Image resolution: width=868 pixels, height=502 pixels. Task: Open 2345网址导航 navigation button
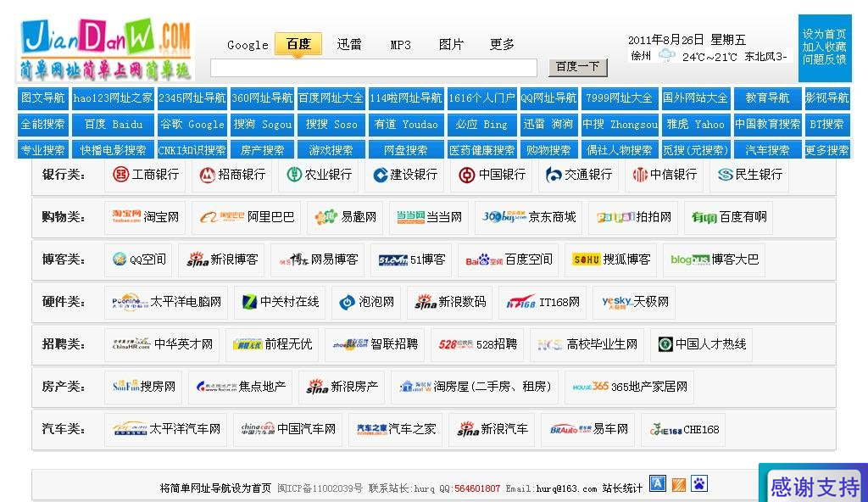(192, 98)
